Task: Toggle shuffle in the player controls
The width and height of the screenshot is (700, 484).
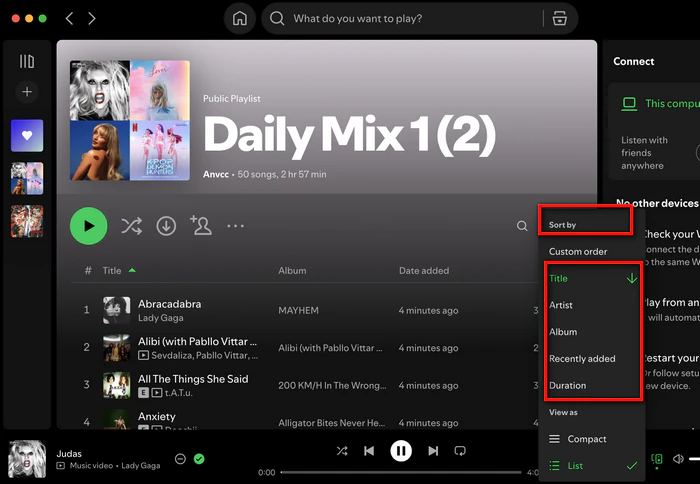Action: pyautogui.click(x=342, y=451)
